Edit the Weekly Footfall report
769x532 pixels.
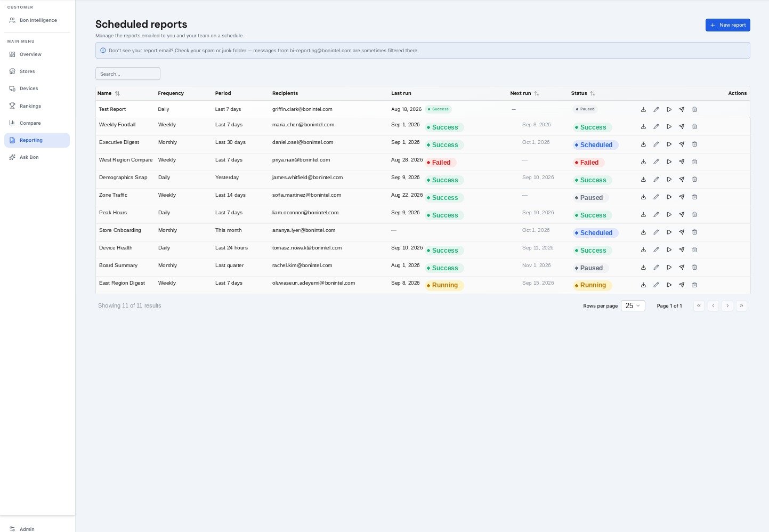coord(656,127)
